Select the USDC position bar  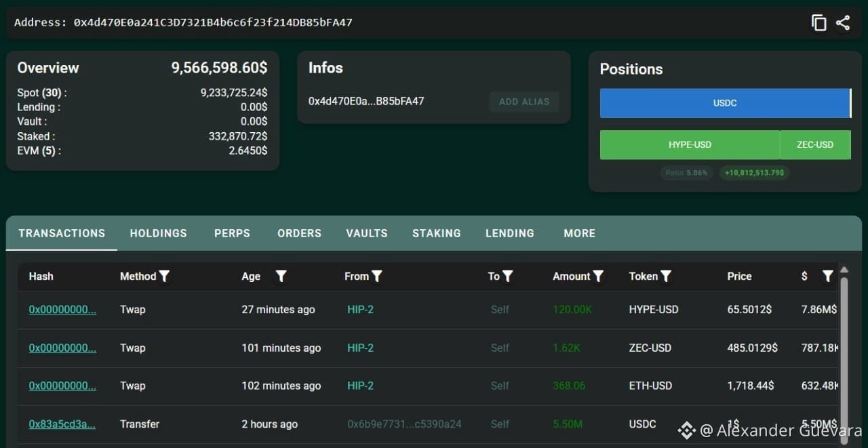pos(725,103)
